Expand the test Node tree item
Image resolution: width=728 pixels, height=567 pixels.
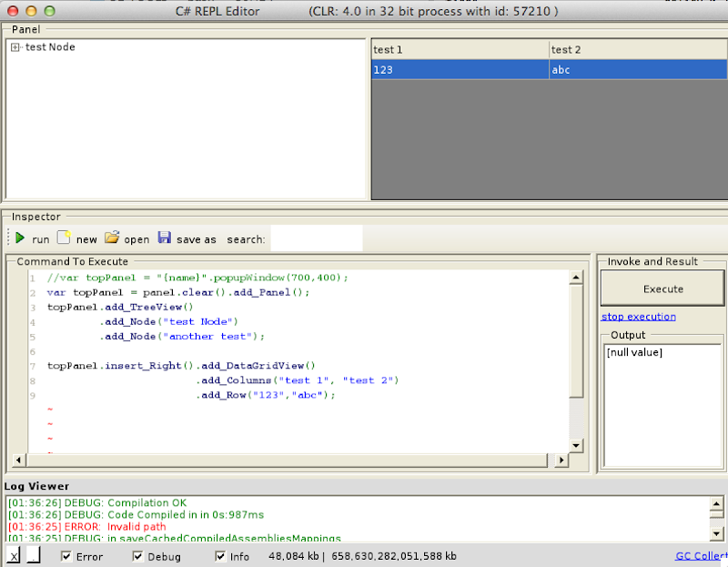pos(15,47)
